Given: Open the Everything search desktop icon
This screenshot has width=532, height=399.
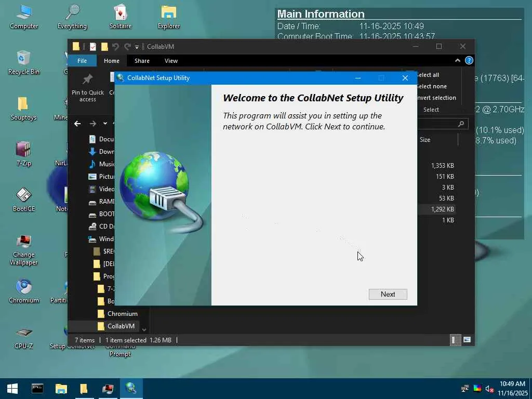Looking at the screenshot, I should [72, 17].
